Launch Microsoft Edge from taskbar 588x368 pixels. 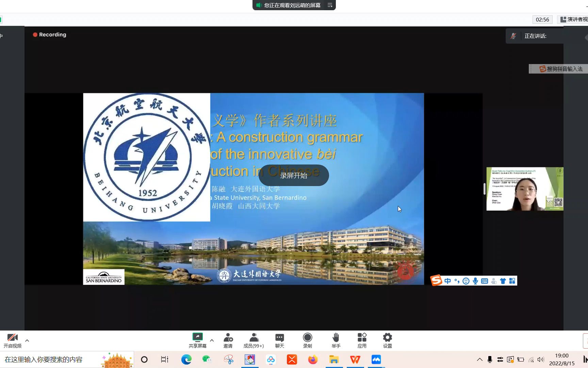pyautogui.click(x=186, y=359)
